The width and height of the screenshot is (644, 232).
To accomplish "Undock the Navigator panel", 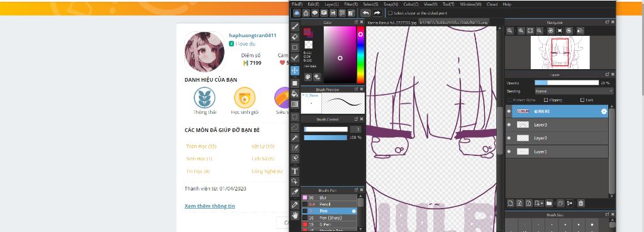I will point(607,22).
